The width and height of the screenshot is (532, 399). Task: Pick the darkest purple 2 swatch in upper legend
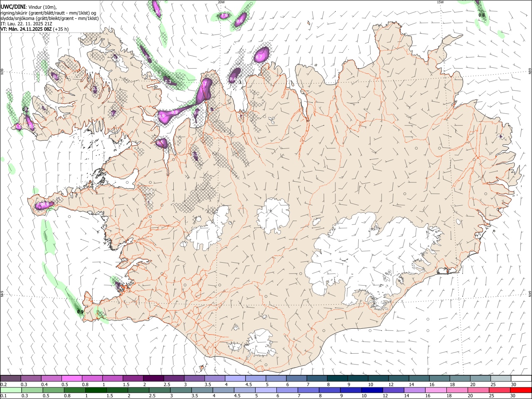[x=153, y=379]
